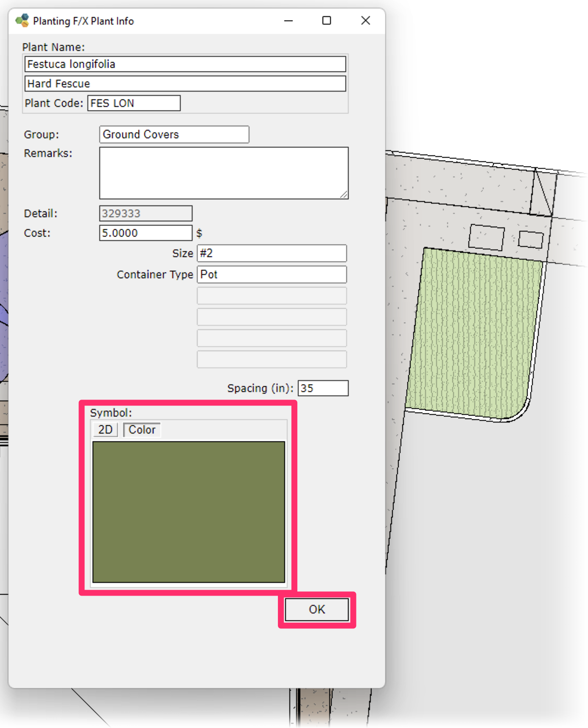Image resolution: width=588 pixels, height=728 pixels.
Task: Click inside the empty Remarks text area
Action: [x=224, y=173]
